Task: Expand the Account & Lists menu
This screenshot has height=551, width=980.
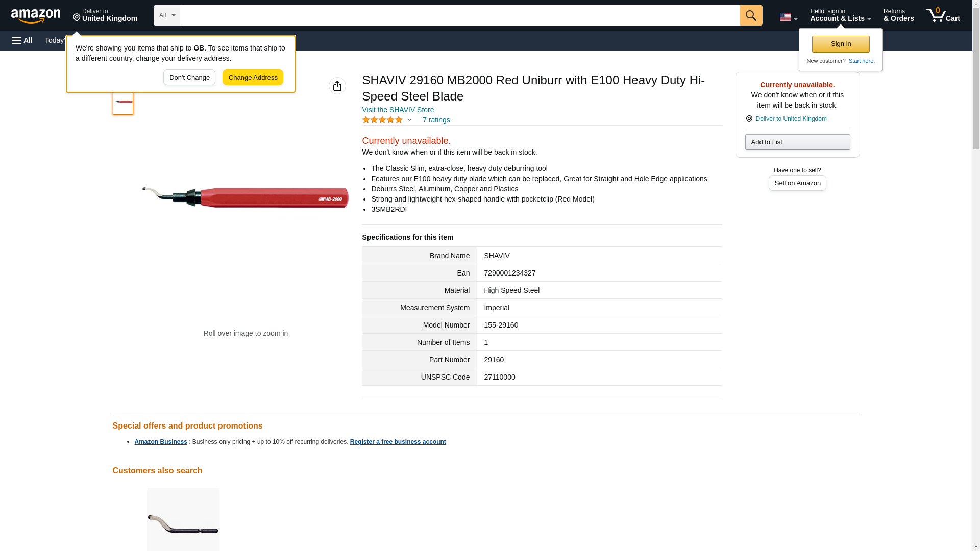Action: click(840, 15)
